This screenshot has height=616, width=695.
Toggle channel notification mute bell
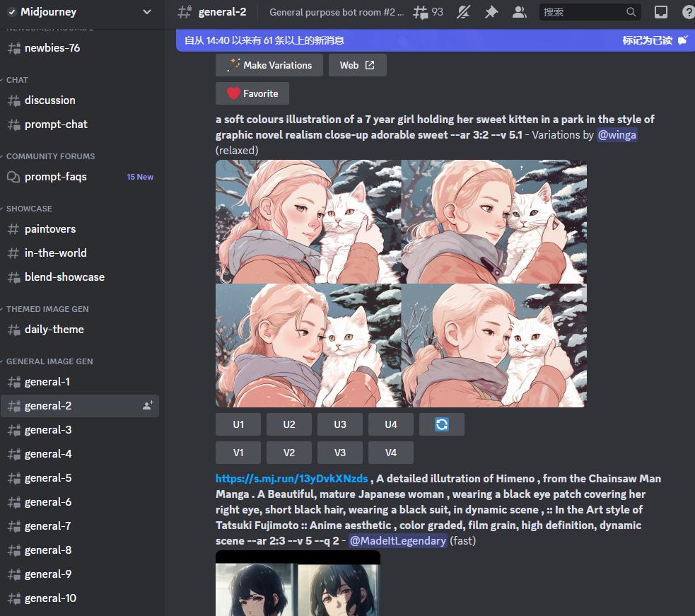point(465,12)
